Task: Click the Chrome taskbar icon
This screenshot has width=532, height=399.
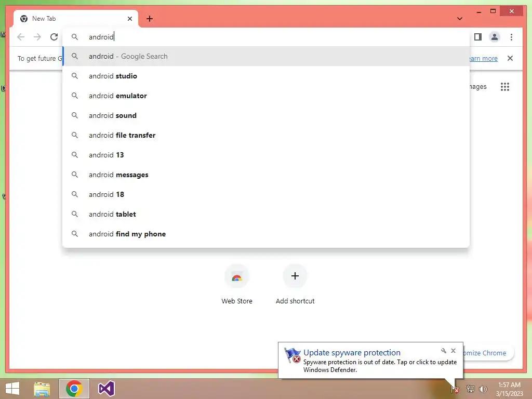Action: (x=74, y=389)
